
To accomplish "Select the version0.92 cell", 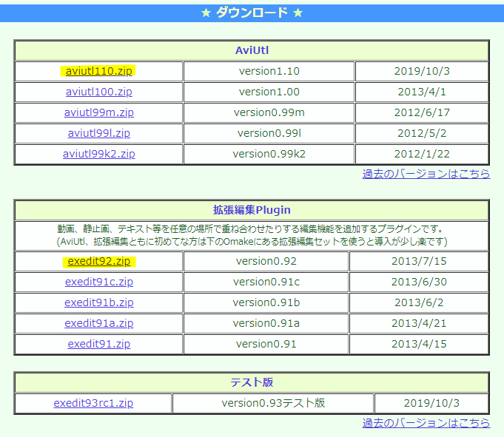I will click(x=266, y=261).
